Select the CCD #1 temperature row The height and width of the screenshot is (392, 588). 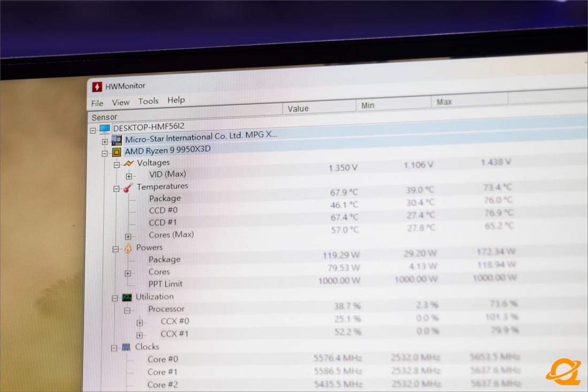tap(163, 222)
